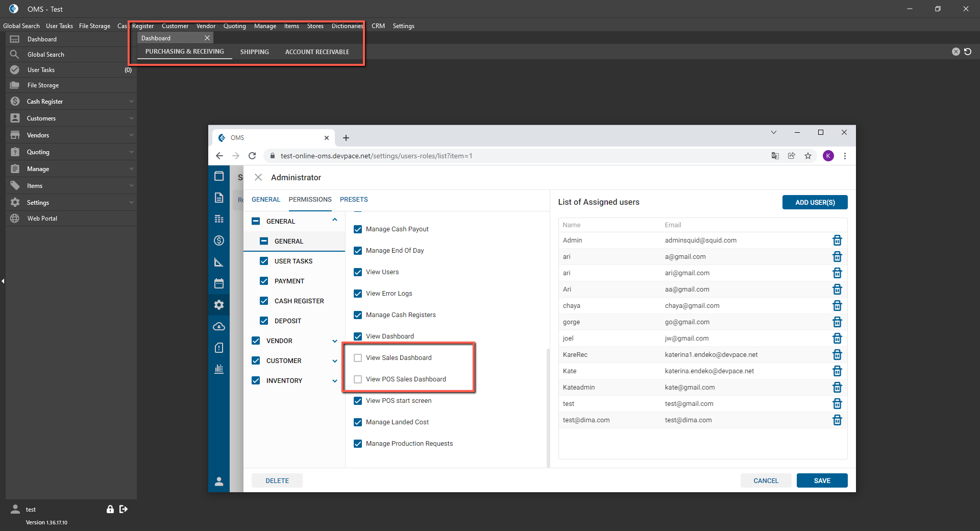Enable View Sales Dashboard permission
Viewport: 980px width, 531px height.
click(x=358, y=358)
